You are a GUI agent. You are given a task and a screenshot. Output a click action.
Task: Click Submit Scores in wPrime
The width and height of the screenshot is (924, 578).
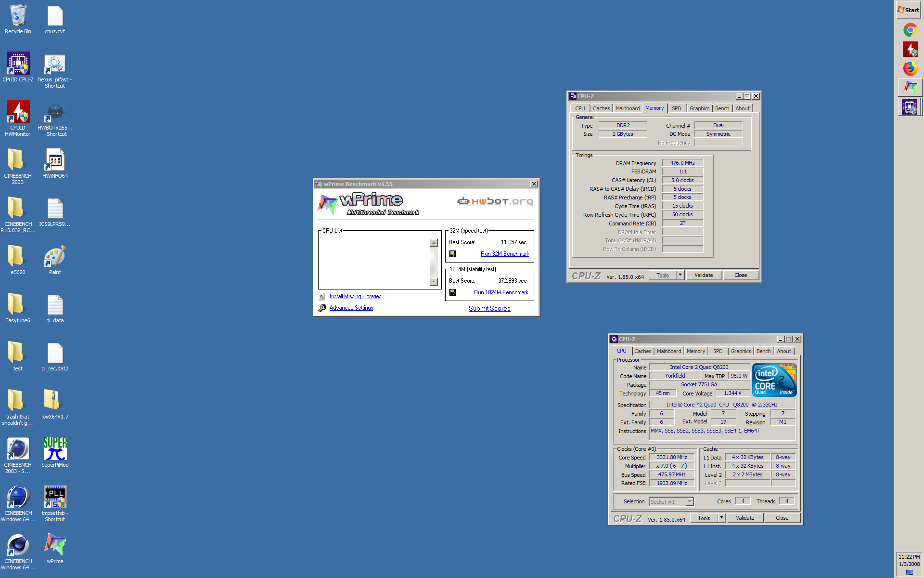pyautogui.click(x=489, y=308)
